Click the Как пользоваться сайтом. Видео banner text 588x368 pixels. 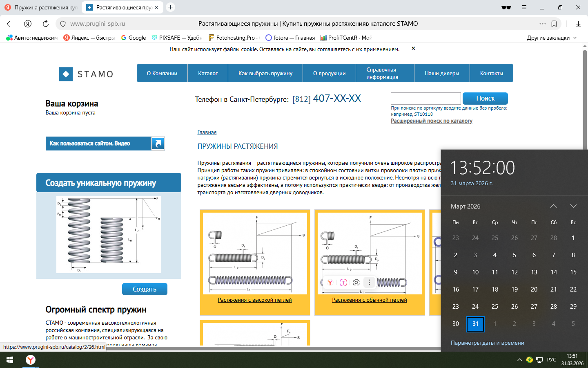click(90, 144)
